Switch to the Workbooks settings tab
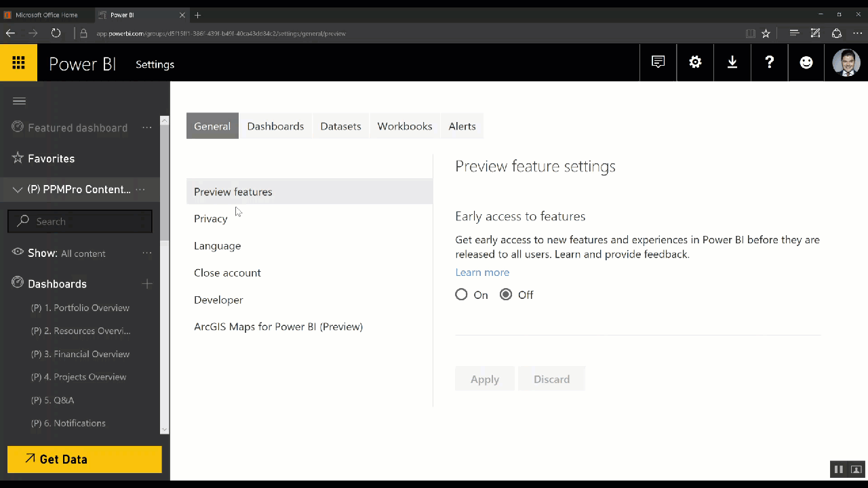868x488 pixels. 405,126
